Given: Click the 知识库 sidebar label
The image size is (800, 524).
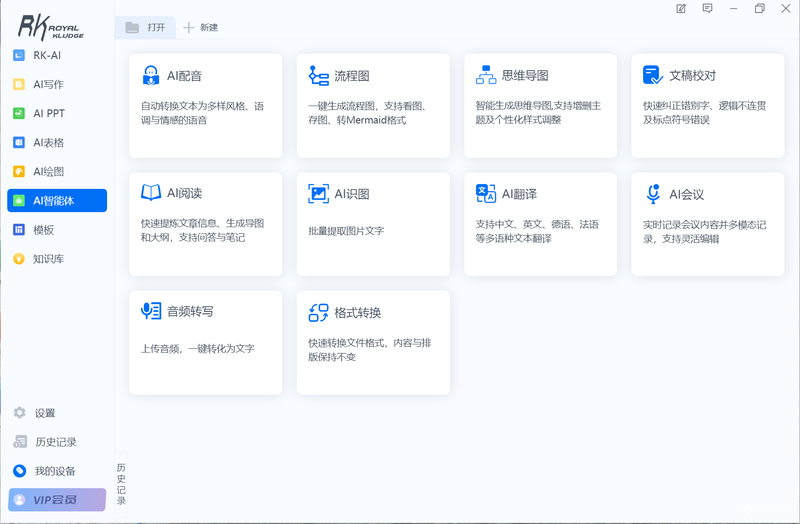Looking at the screenshot, I should pyautogui.click(x=48, y=259).
